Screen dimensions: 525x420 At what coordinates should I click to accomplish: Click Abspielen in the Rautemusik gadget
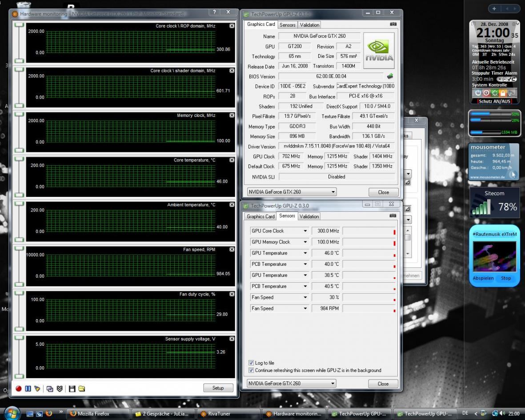coord(483,278)
